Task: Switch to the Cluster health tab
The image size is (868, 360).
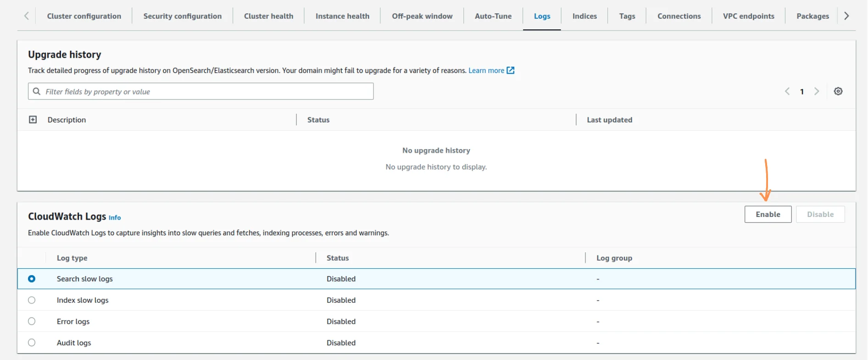Action: 268,16
